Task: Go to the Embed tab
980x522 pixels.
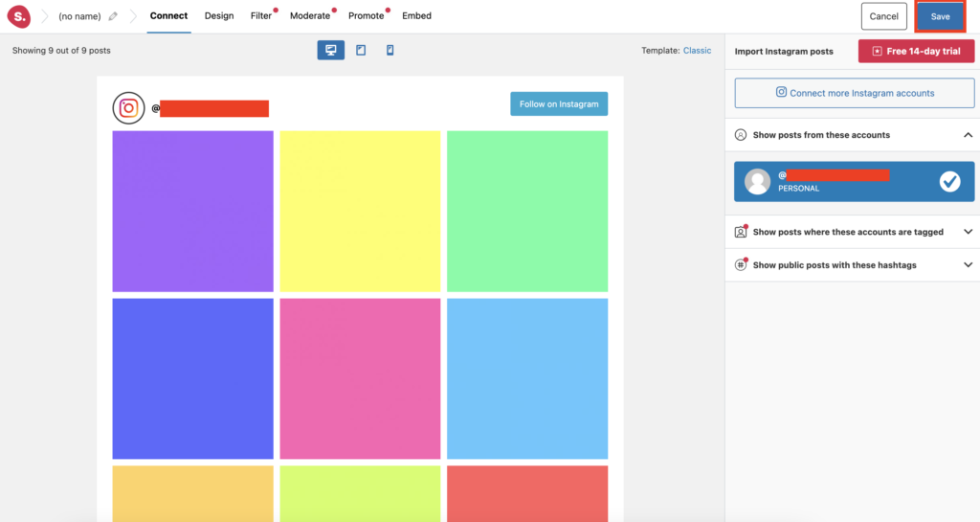Action: pyautogui.click(x=416, y=16)
